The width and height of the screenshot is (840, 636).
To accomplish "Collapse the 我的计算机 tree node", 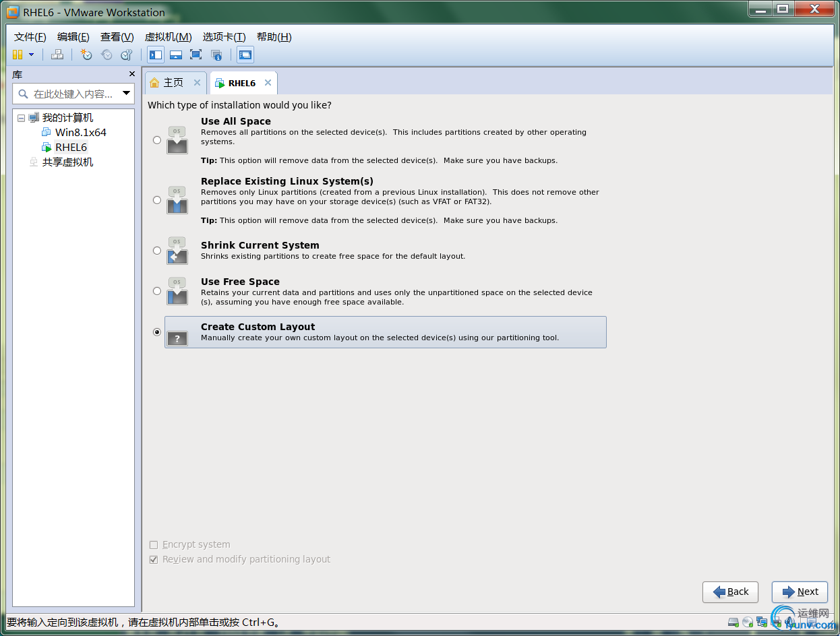I will point(21,118).
